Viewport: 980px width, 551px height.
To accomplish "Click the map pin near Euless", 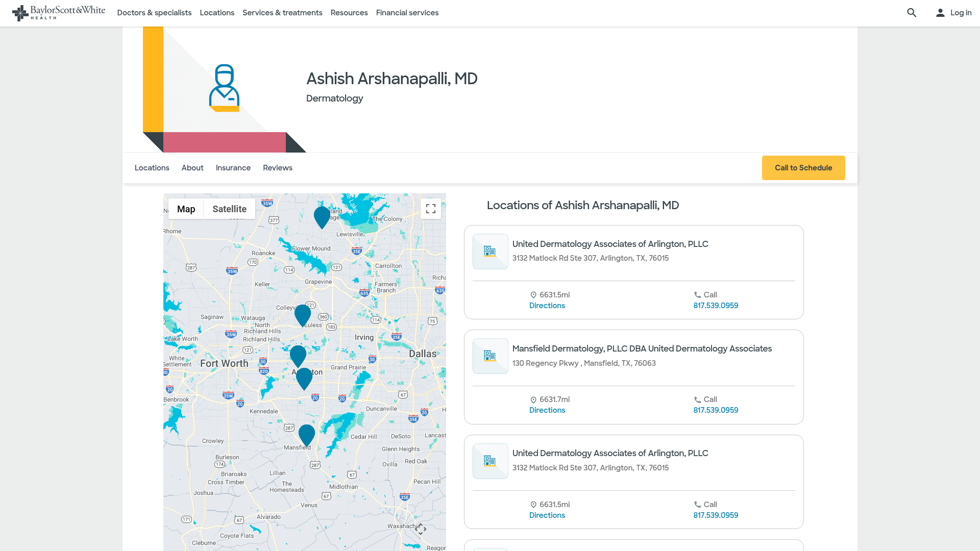I will click(302, 314).
